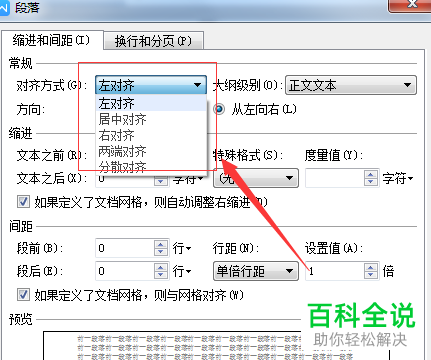The height and width of the screenshot is (360, 431).
Task: Select the 缩进和间距 tab
Action: (52, 40)
